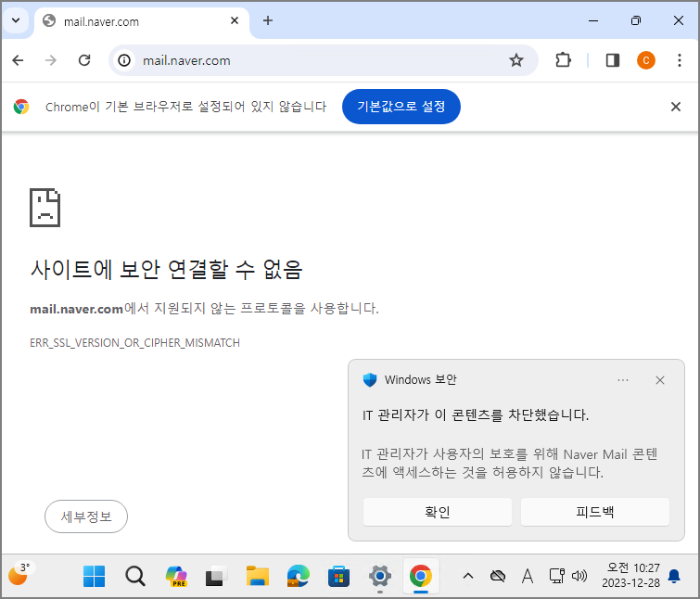Image resolution: width=700 pixels, height=599 pixels.
Task: View site information icon in address bar
Action: pyautogui.click(x=124, y=60)
